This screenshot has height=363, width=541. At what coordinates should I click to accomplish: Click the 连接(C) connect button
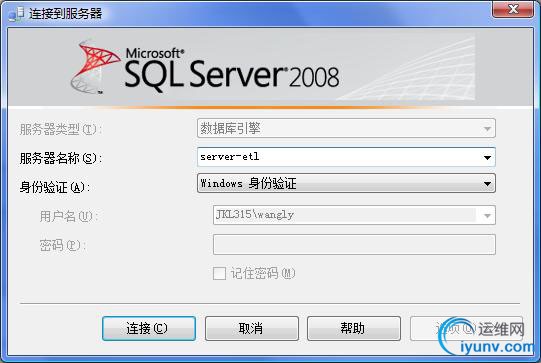point(149,328)
